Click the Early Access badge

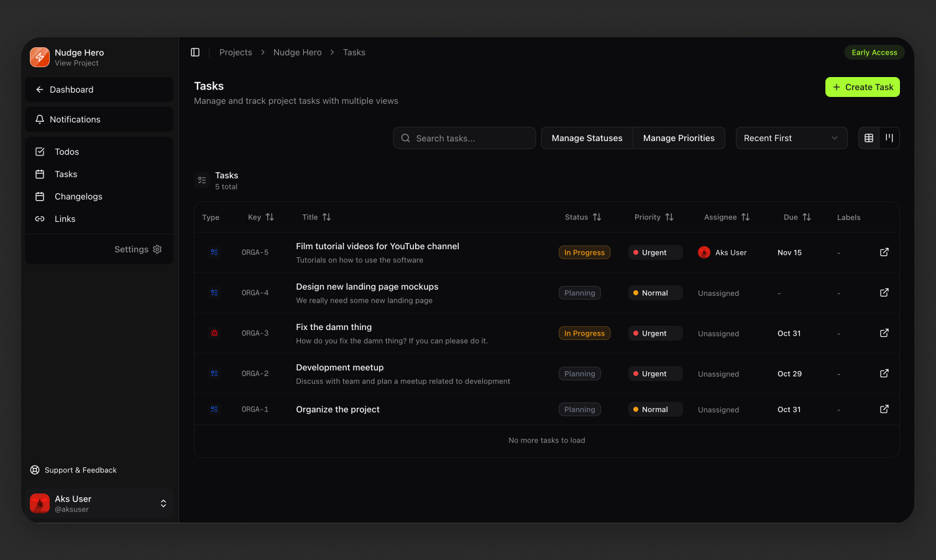874,52
